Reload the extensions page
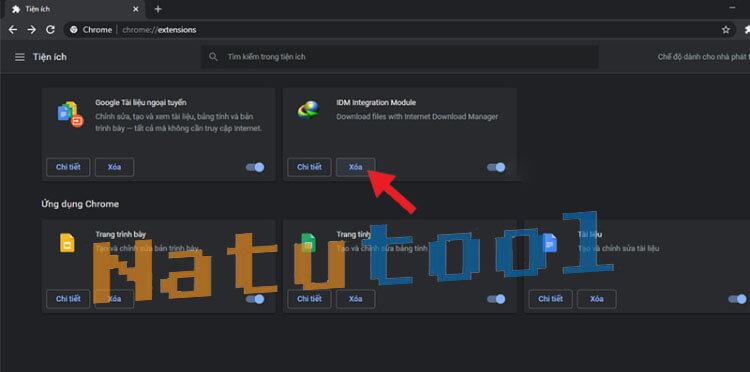The height and width of the screenshot is (372, 750). click(50, 30)
